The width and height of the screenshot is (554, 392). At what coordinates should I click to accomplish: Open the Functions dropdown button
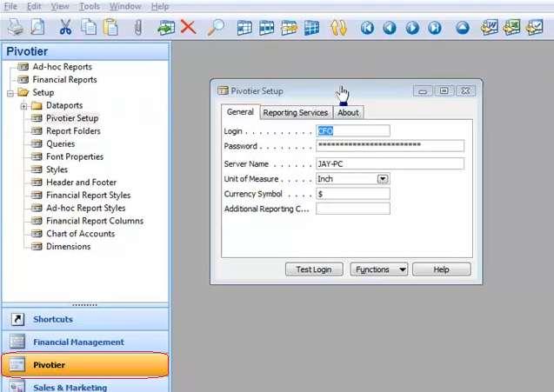pyautogui.click(x=379, y=269)
